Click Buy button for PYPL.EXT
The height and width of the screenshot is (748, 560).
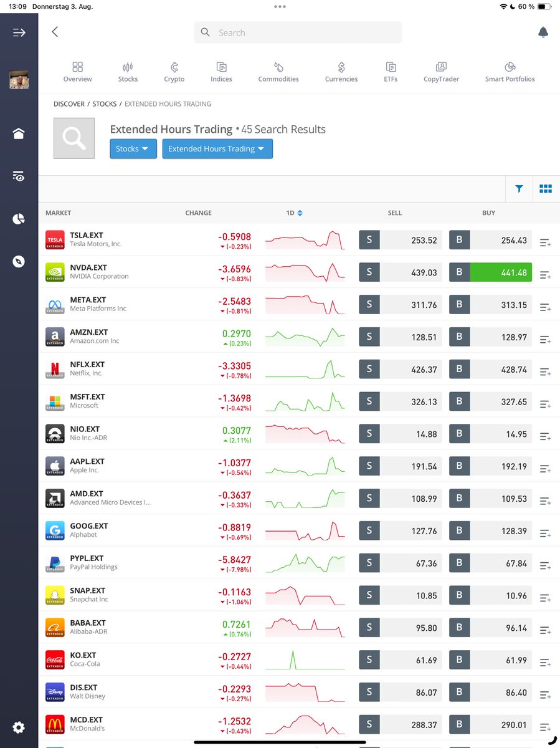click(x=491, y=563)
